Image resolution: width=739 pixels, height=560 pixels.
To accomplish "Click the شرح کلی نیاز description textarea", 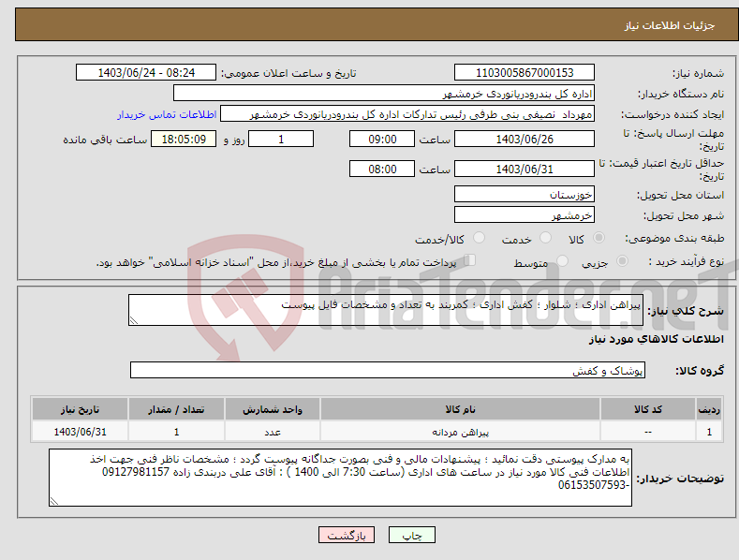I will [386, 310].
